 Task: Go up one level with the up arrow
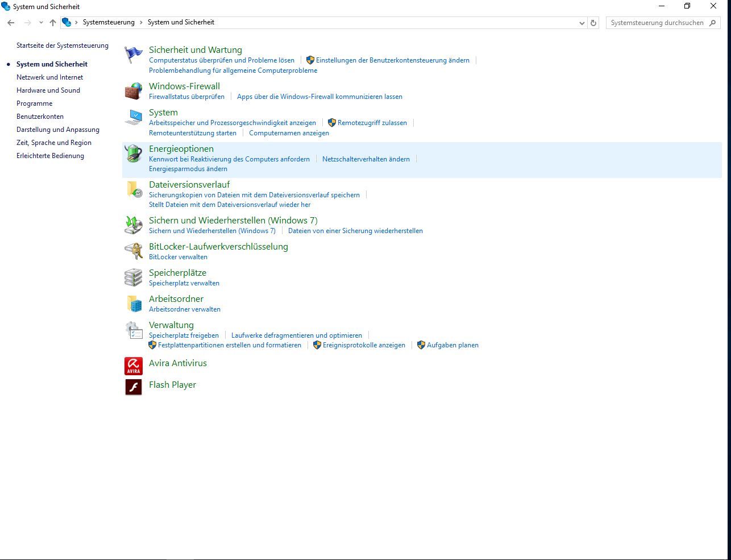pos(53,23)
